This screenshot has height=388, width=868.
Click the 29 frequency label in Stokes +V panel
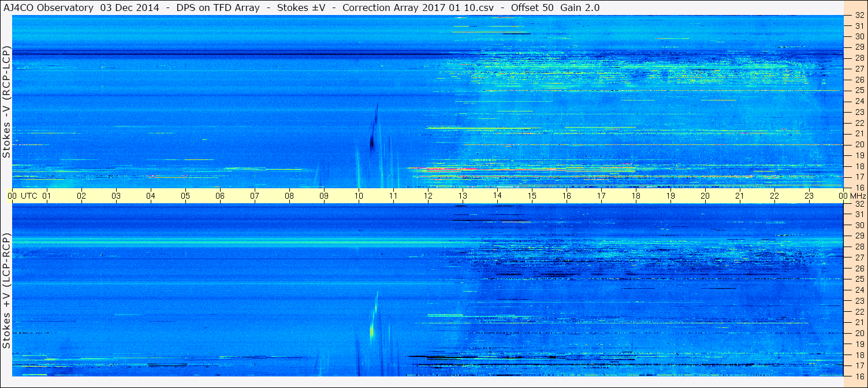[859, 236]
